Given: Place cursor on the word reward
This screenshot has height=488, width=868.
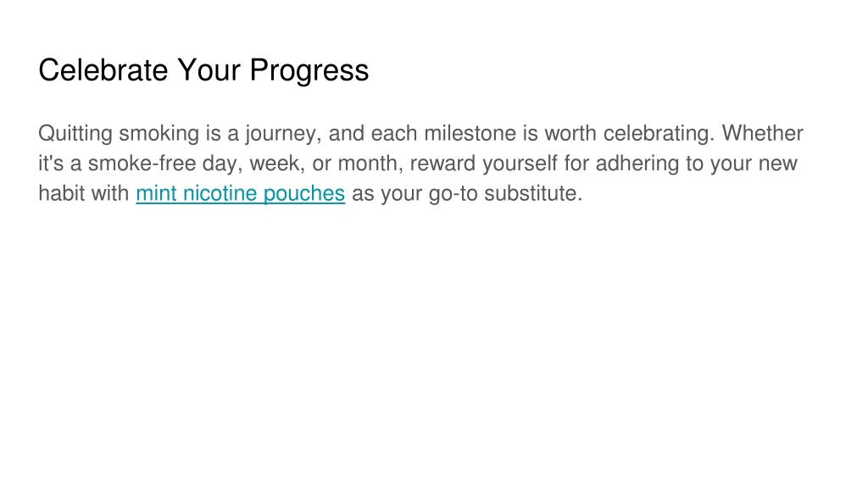Looking at the screenshot, I should tap(442, 164).
